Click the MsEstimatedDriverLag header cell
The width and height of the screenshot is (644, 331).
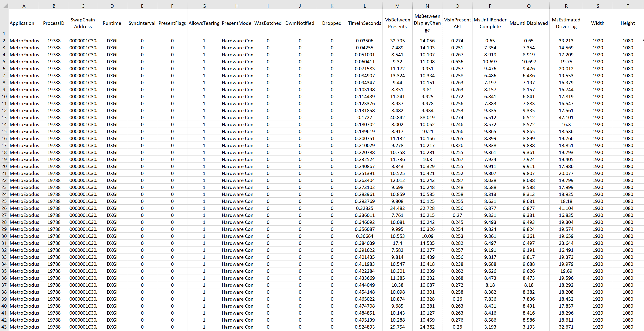click(566, 23)
